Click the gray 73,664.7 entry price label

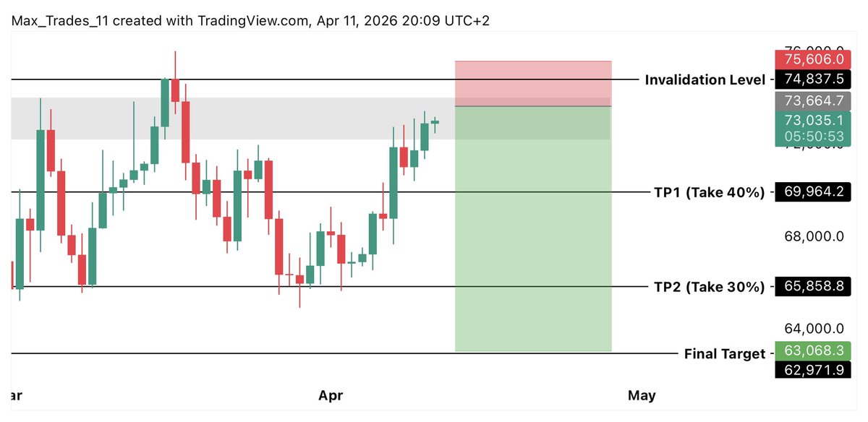coord(809,100)
